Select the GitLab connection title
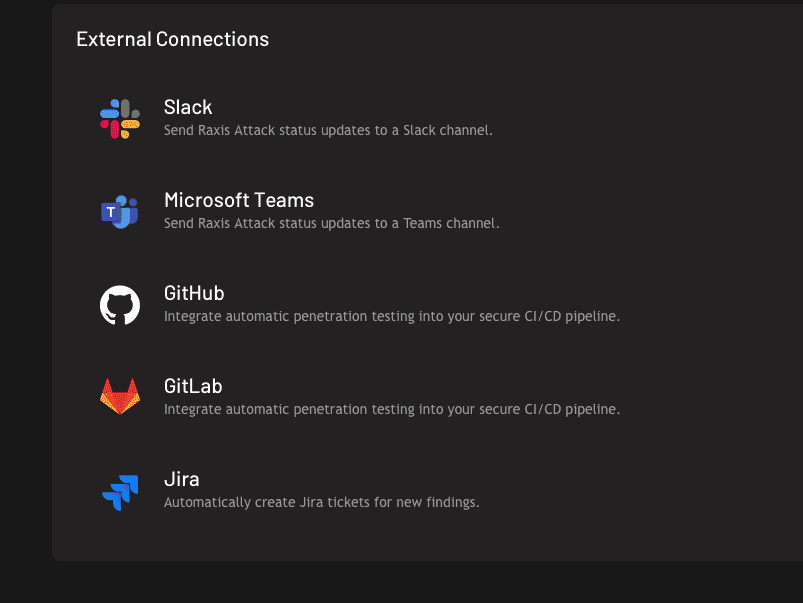 pyautogui.click(x=193, y=386)
